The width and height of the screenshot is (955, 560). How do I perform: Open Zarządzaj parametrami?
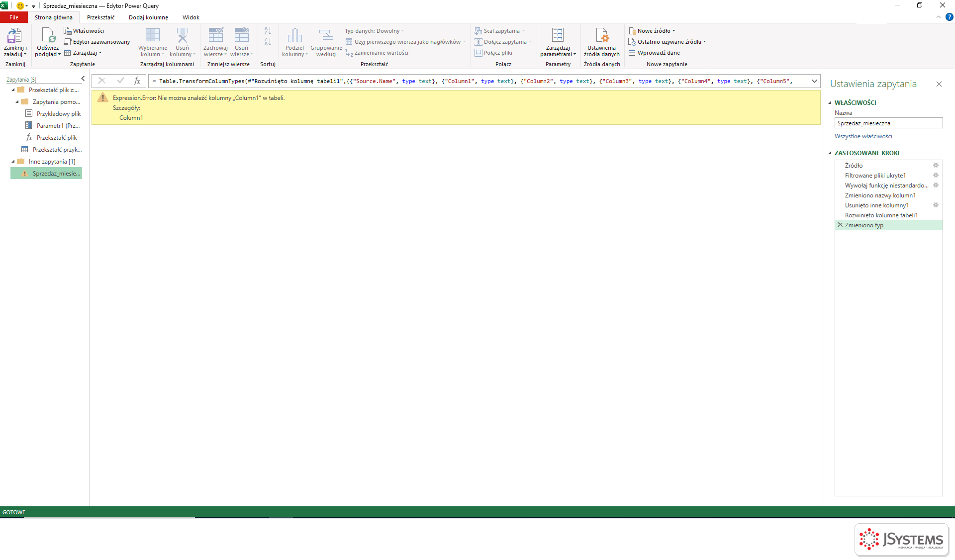coord(558,42)
